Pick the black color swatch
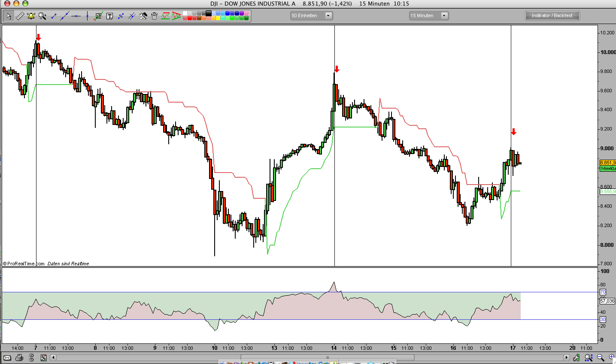This screenshot has height=364, width=616. click(x=209, y=13)
